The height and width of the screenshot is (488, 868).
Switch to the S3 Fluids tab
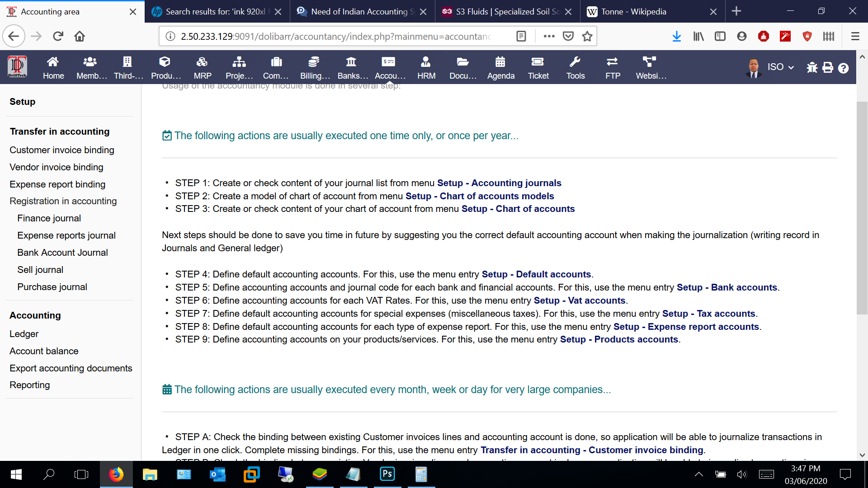point(508,11)
